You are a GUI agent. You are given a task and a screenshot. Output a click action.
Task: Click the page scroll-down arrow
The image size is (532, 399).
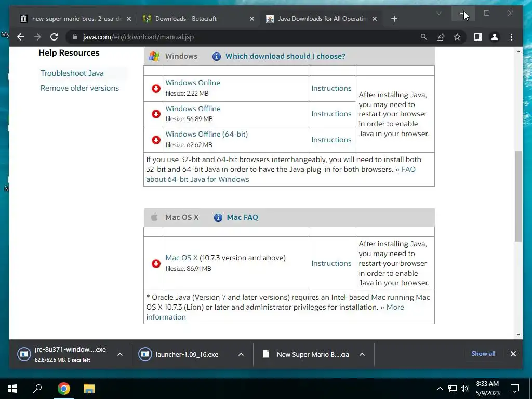518,335
